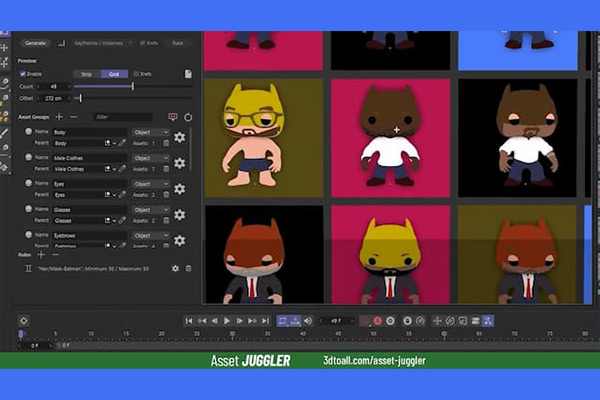
Task: Open Object type dropdown for Body
Action: (x=151, y=132)
